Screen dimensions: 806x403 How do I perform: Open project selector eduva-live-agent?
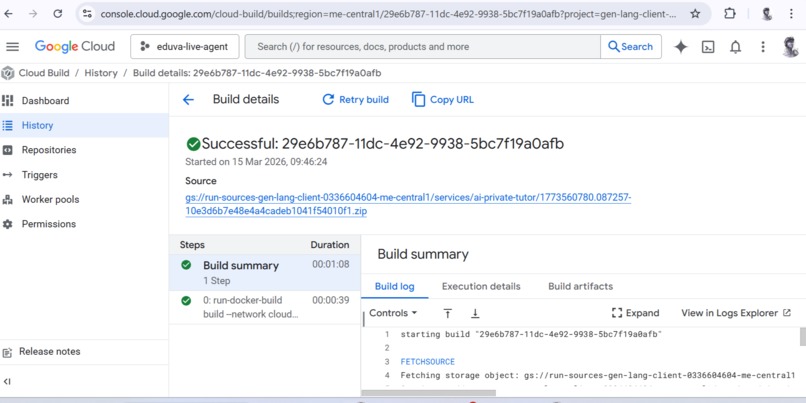click(185, 47)
